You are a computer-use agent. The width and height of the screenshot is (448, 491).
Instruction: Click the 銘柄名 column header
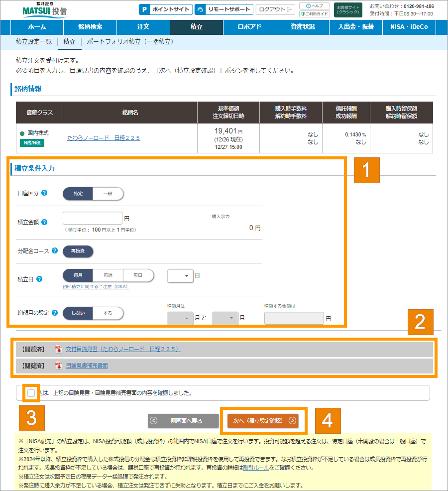[130, 113]
